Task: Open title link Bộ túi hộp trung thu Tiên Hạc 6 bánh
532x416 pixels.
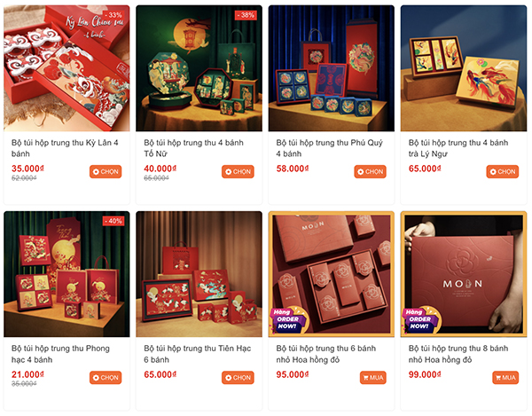Action: coord(198,354)
